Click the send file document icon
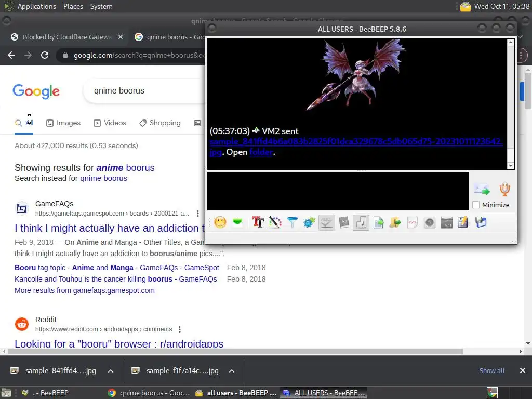Image resolution: width=532 pixels, height=399 pixels. pos(378,222)
